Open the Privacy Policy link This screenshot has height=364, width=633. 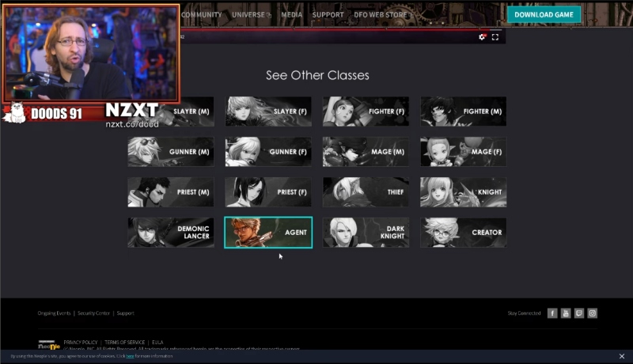tap(80, 342)
